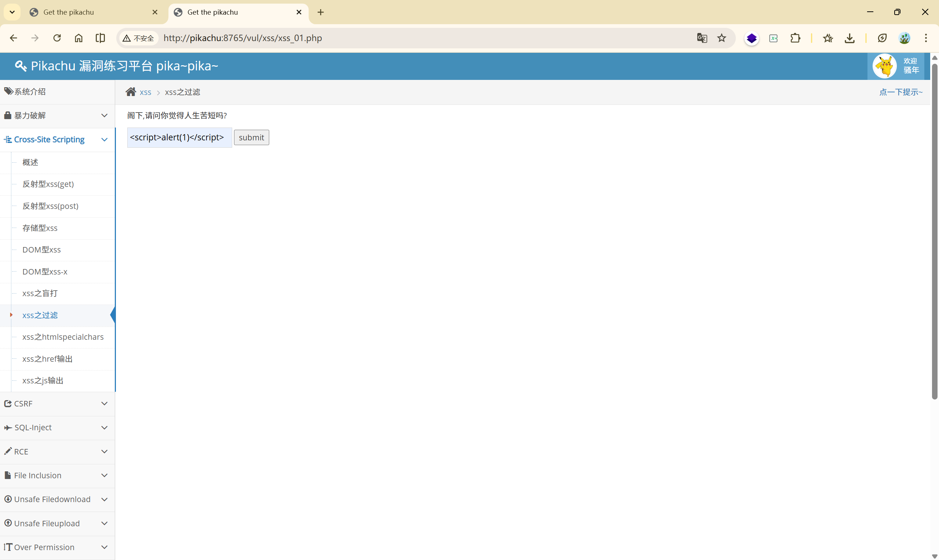Image resolution: width=939 pixels, height=560 pixels.
Task: Click the 点一下提示~ hint link
Action: click(x=900, y=92)
